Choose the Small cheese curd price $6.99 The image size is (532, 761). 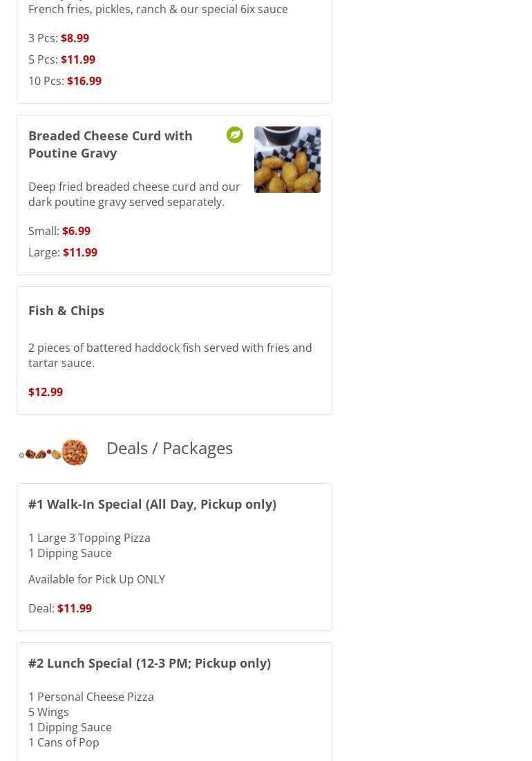click(x=76, y=231)
